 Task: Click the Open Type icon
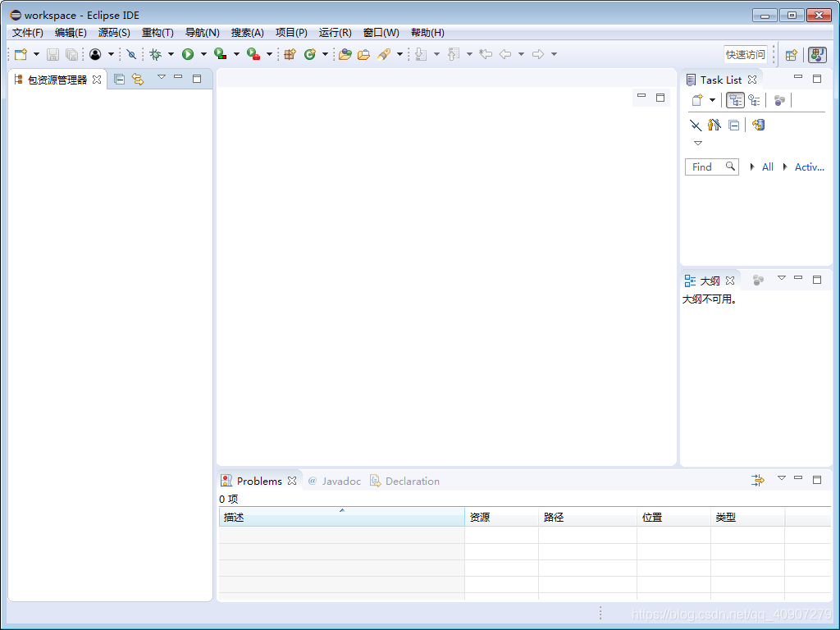[x=345, y=54]
